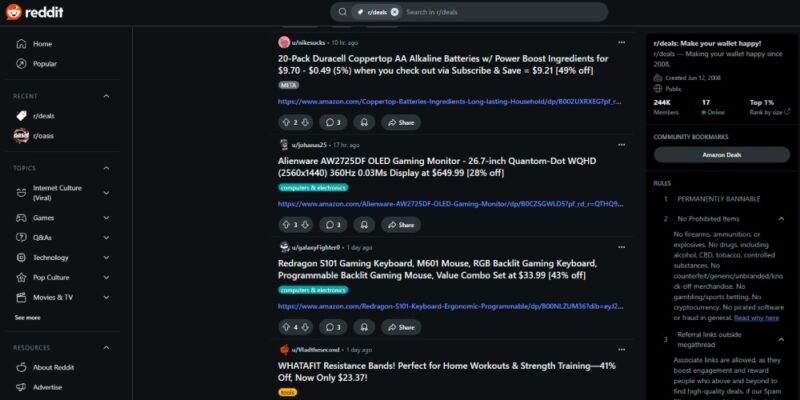
Task: Click the Games controller icon
Action: click(x=21, y=218)
